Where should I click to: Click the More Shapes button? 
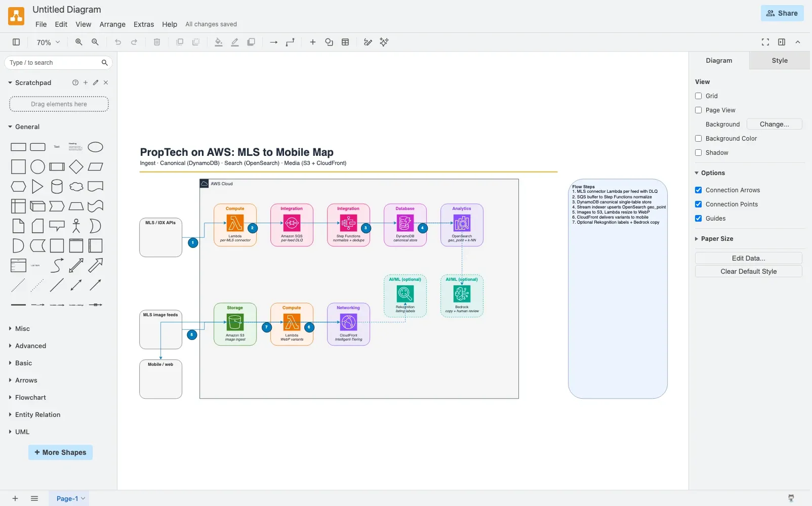click(60, 452)
